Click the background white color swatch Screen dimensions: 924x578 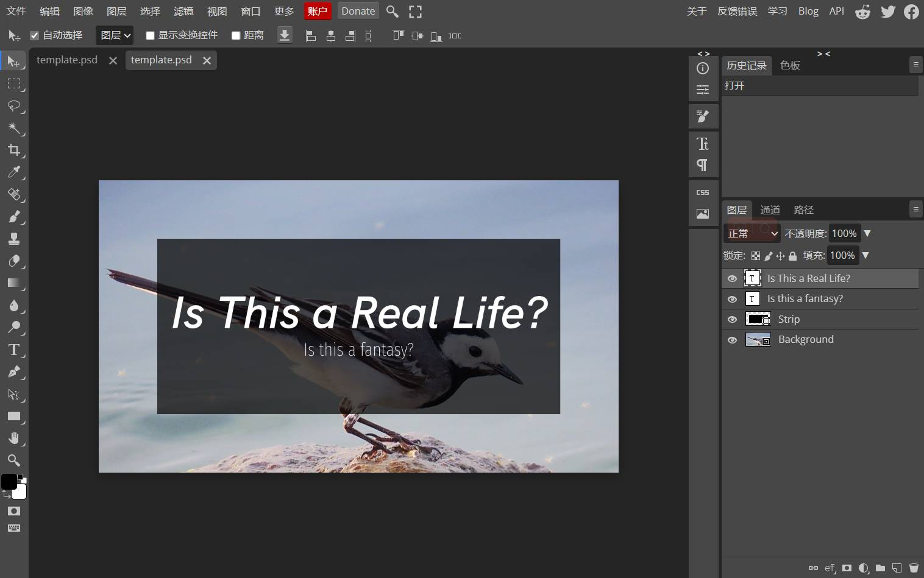pyautogui.click(x=20, y=492)
